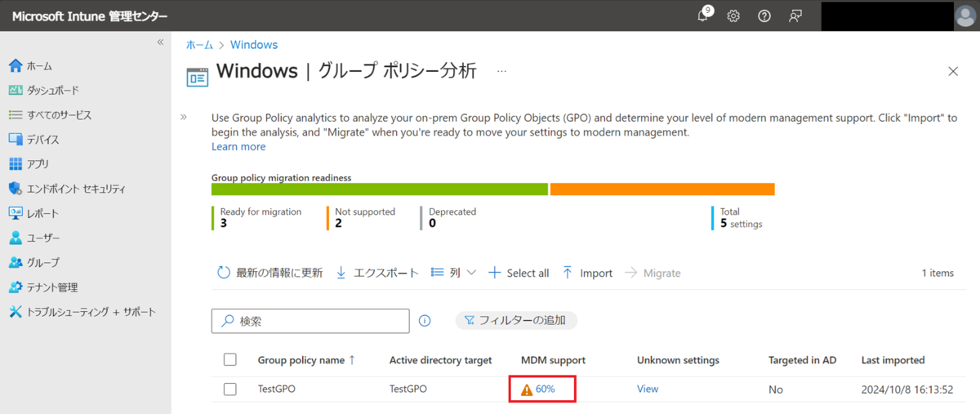
Task: Sort by Group policy name column
Action: tap(306, 360)
